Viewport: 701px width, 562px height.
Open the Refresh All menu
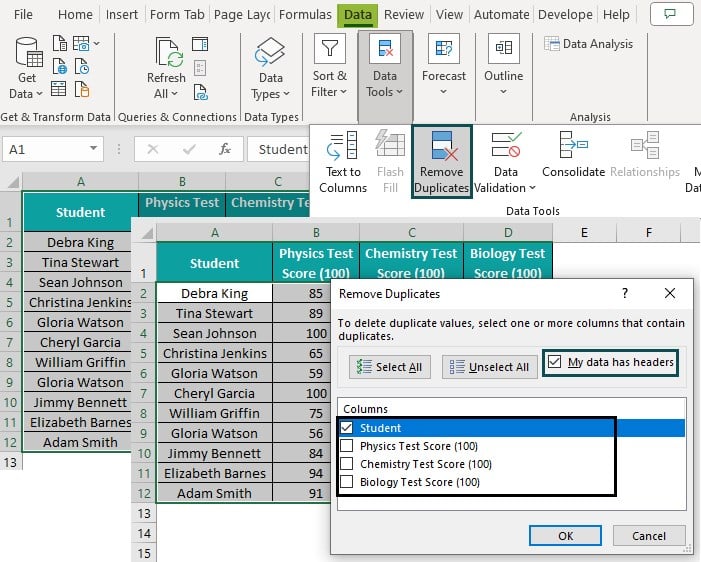(166, 68)
